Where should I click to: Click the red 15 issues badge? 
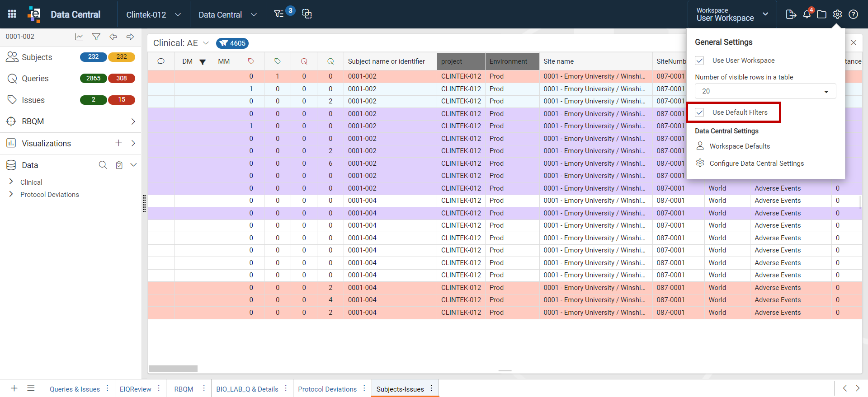[x=121, y=100]
